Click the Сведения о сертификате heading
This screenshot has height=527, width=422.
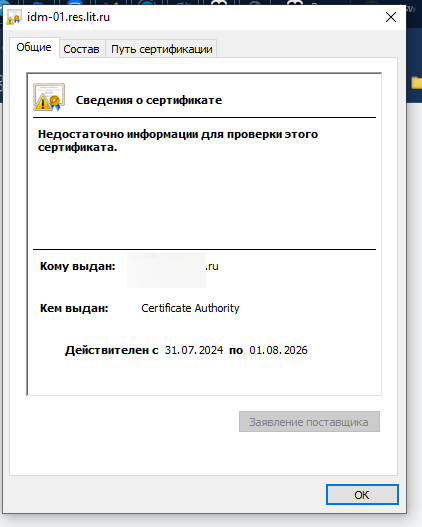point(149,100)
